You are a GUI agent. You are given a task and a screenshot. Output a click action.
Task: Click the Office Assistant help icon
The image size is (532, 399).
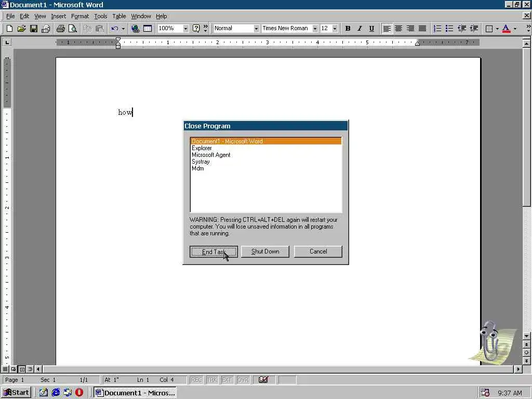coord(196,29)
